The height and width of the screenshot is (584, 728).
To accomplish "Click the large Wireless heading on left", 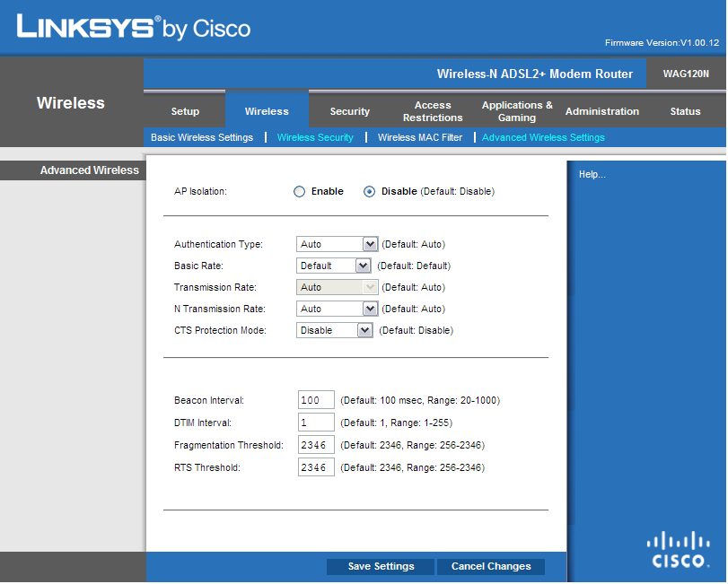I will coord(71,103).
